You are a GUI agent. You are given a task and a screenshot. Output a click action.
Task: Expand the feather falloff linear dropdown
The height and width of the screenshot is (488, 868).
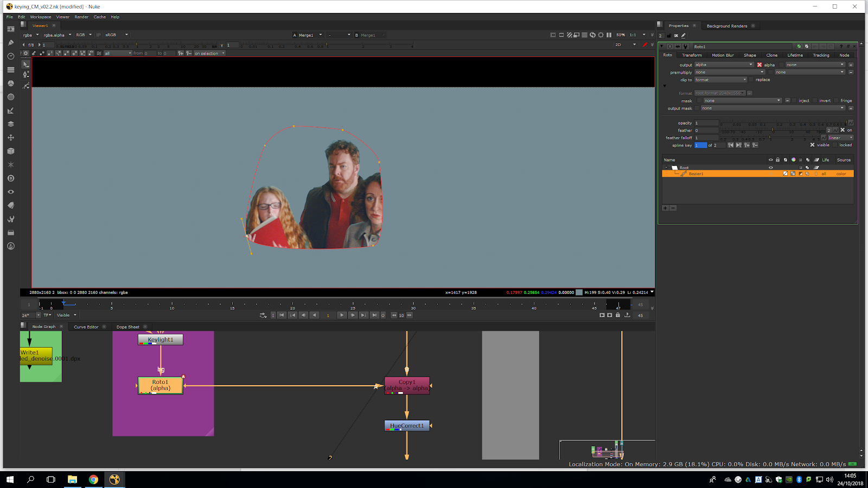click(840, 138)
